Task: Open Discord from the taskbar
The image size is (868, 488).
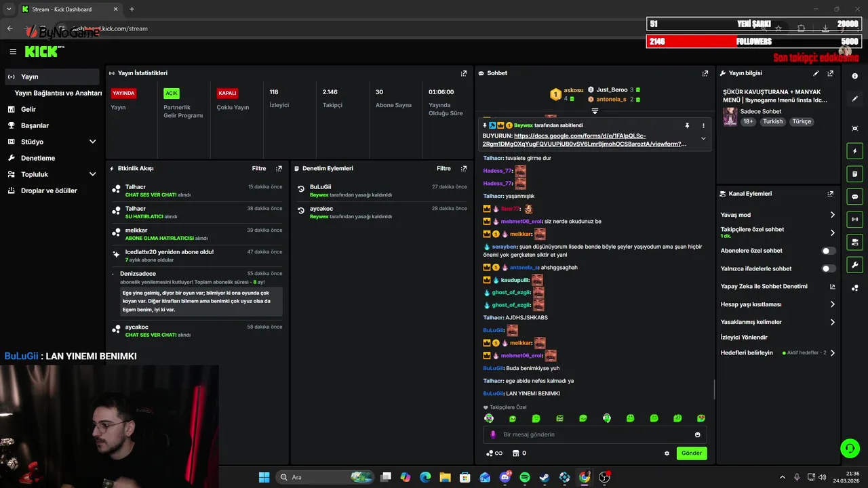Action: pyautogui.click(x=505, y=477)
